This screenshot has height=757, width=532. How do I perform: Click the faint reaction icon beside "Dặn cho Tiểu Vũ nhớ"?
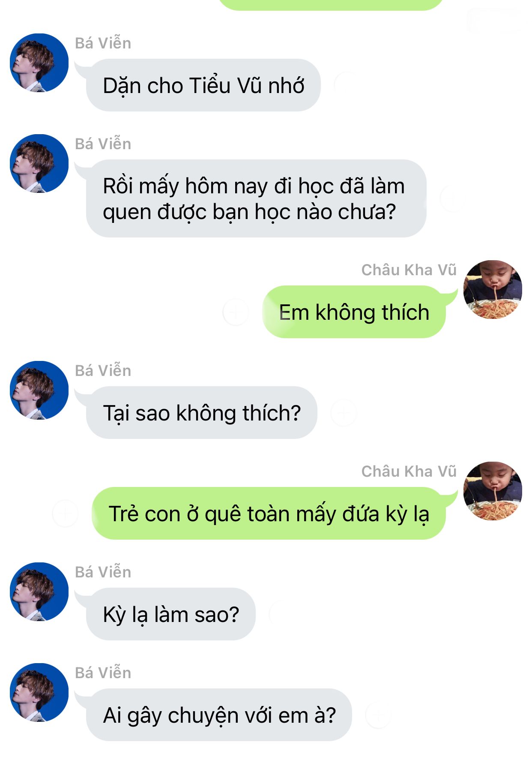(x=346, y=84)
